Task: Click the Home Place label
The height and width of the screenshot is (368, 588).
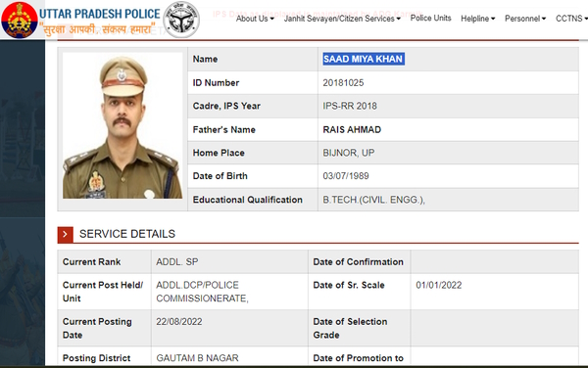Action: point(219,153)
